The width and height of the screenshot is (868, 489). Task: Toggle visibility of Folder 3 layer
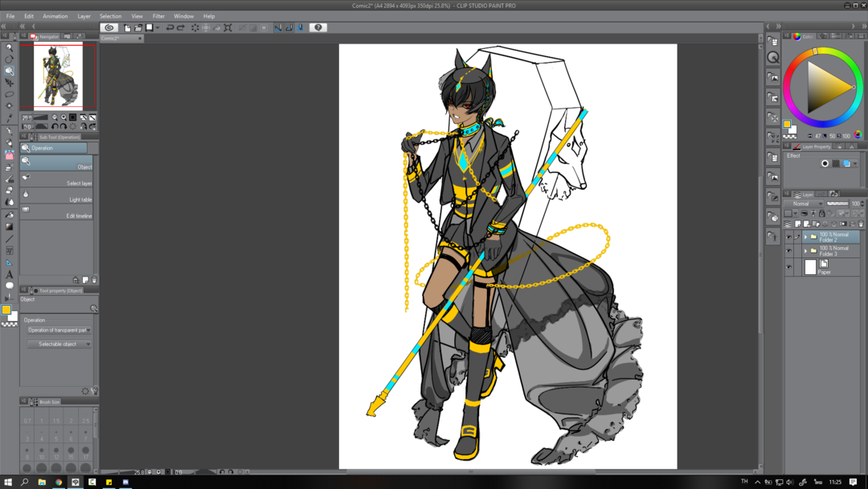788,251
